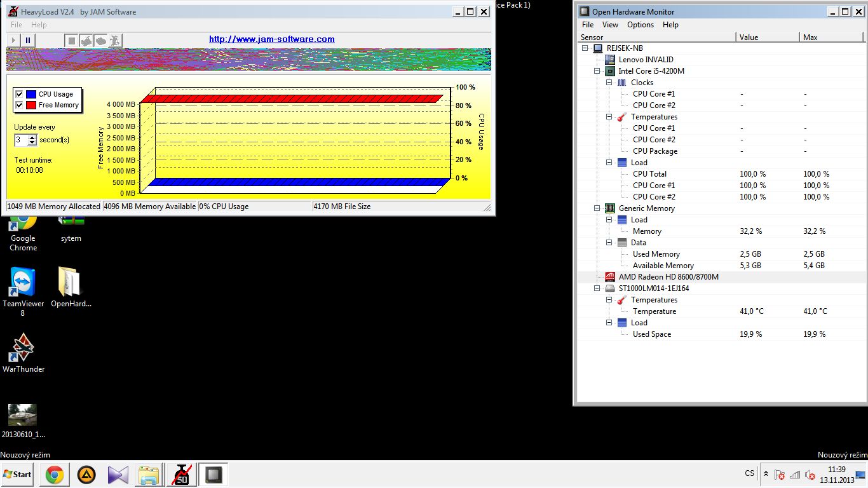Click the Max column header
Image resolution: width=868 pixels, height=488 pixels.
click(x=832, y=37)
